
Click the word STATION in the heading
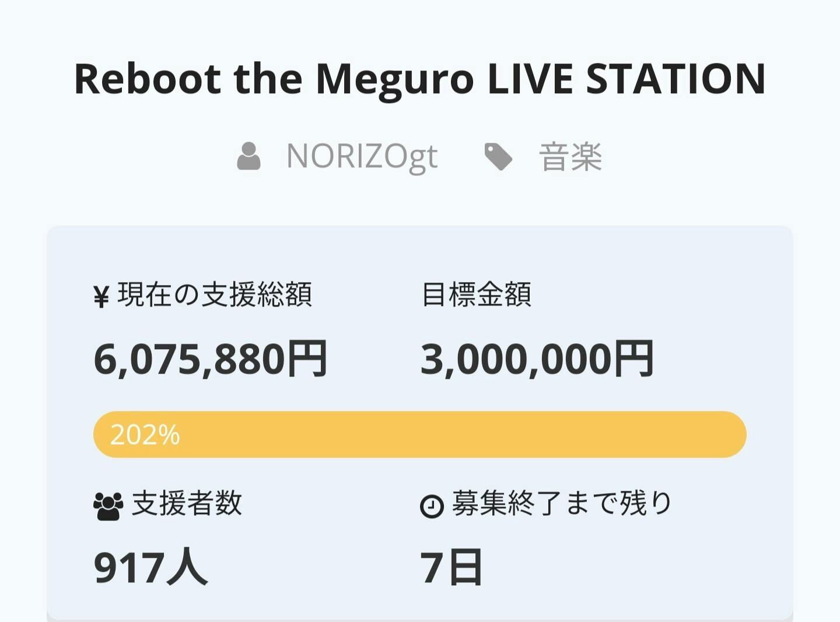pyautogui.click(x=675, y=78)
